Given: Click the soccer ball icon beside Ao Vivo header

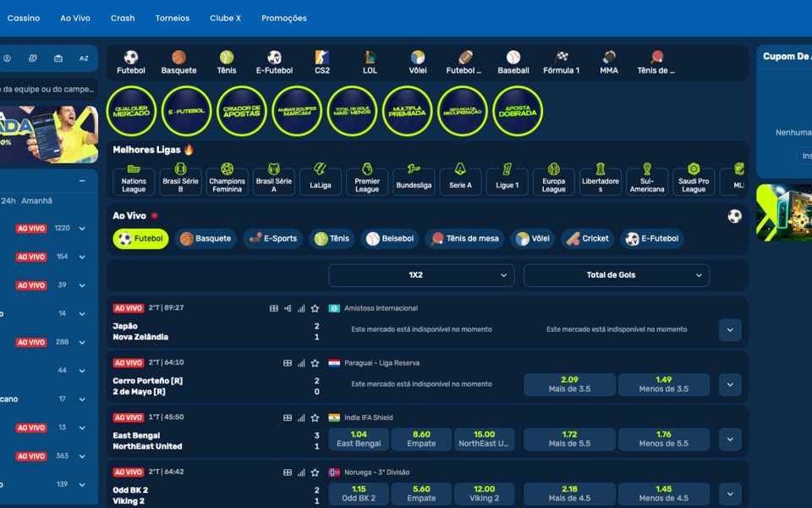Looking at the screenshot, I should 735,216.
